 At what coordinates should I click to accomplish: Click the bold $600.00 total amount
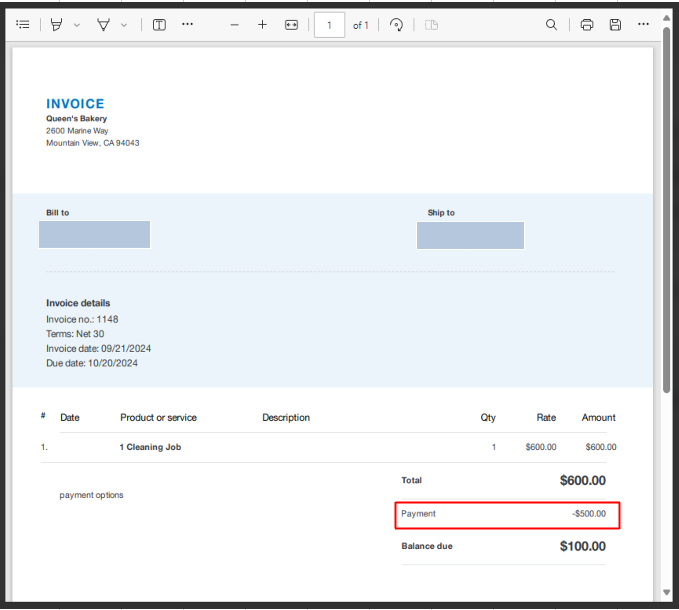[582, 481]
